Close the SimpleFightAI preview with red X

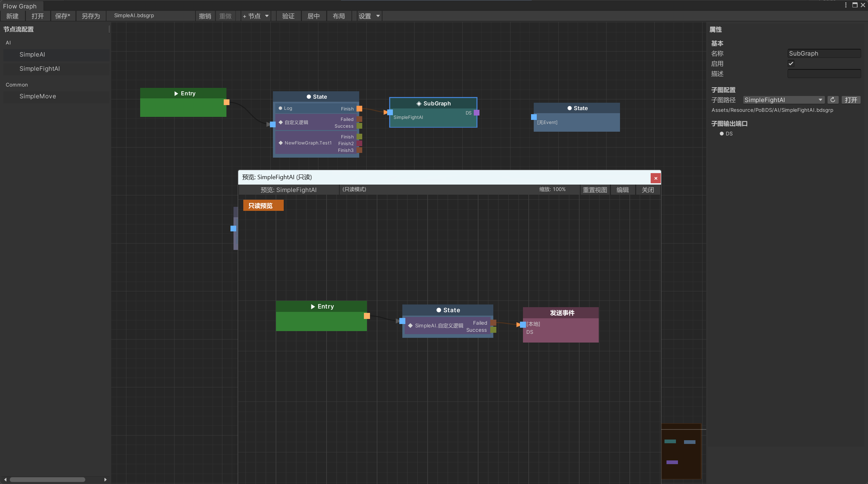tap(655, 178)
